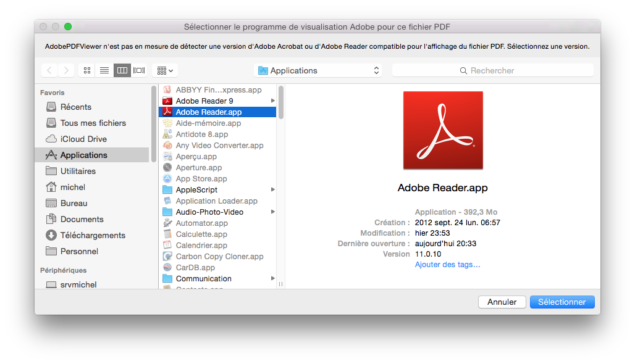This screenshot has height=364, width=635.
Task: Select Calendrier.app in list
Action: [x=217, y=246]
